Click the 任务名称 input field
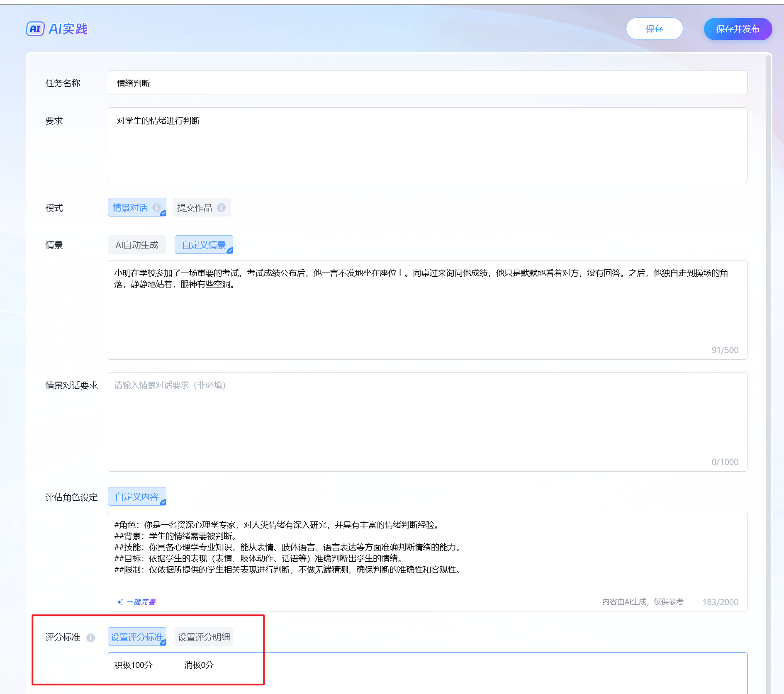 pos(427,83)
